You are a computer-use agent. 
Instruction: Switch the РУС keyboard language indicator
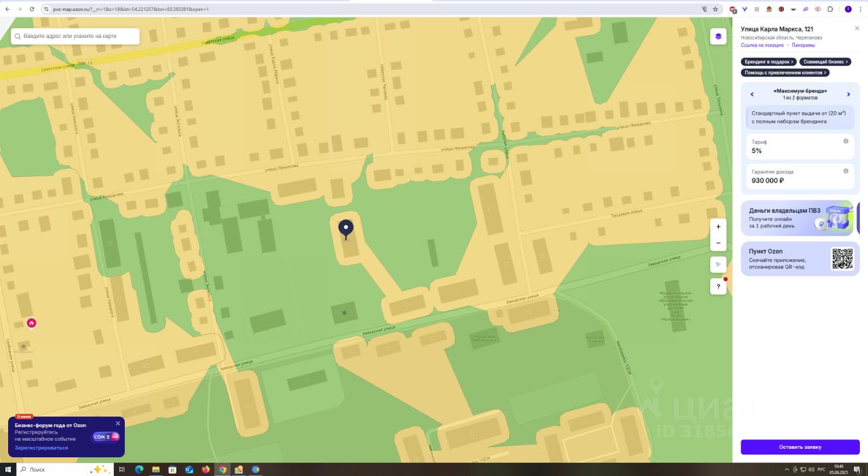coord(821,469)
